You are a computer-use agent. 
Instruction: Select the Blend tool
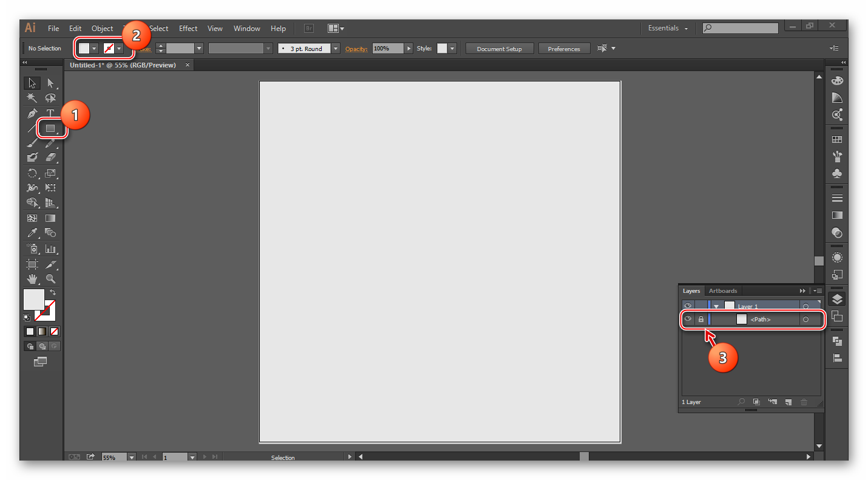pos(50,233)
